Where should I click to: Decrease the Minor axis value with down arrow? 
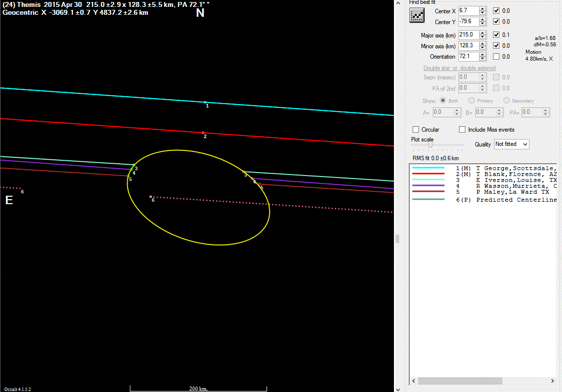(483, 48)
